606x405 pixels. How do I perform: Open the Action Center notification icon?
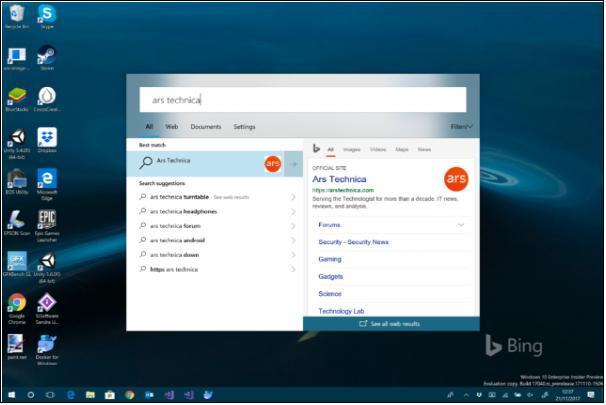coord(591,395)
